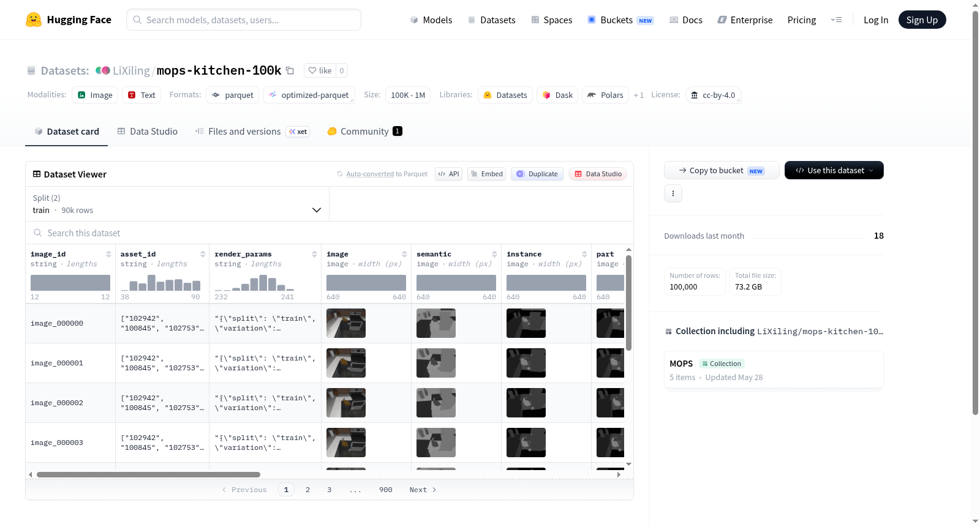
Task: Jump to page 900 of the dataset
Action: (386, 490)
